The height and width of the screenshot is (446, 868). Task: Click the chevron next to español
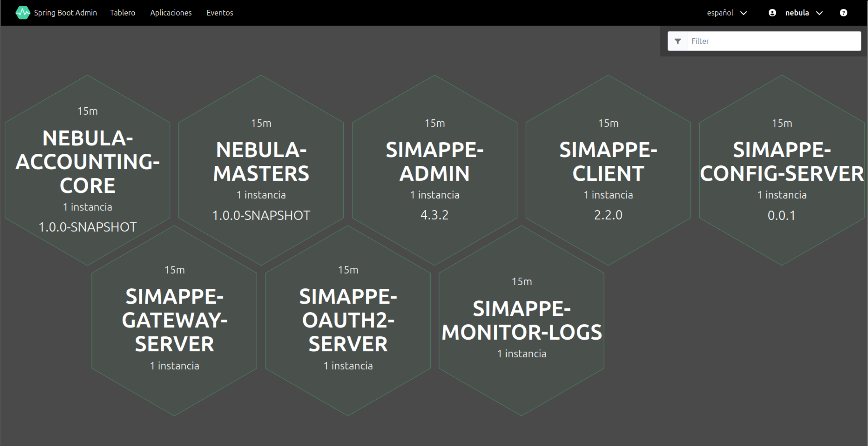[x=743, y=13]
